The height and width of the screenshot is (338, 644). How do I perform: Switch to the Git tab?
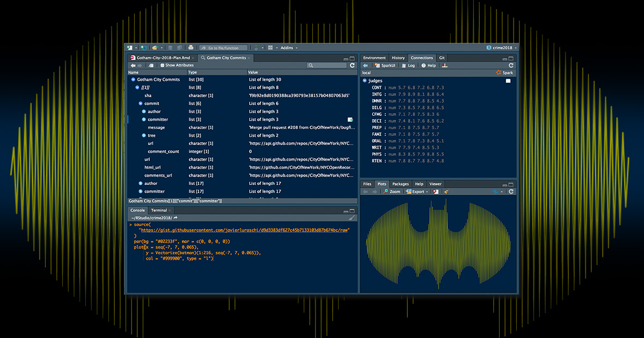coord(442,57)
